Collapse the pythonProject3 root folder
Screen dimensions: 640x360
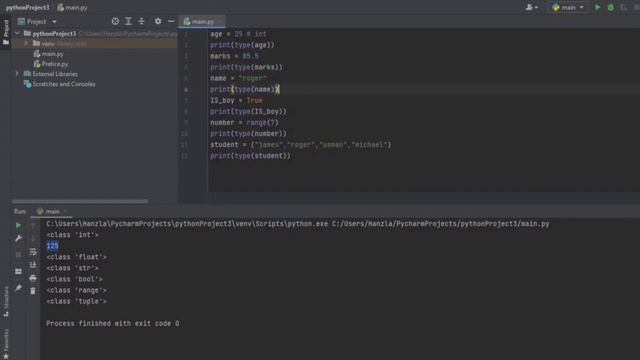[x=17, y=33]
